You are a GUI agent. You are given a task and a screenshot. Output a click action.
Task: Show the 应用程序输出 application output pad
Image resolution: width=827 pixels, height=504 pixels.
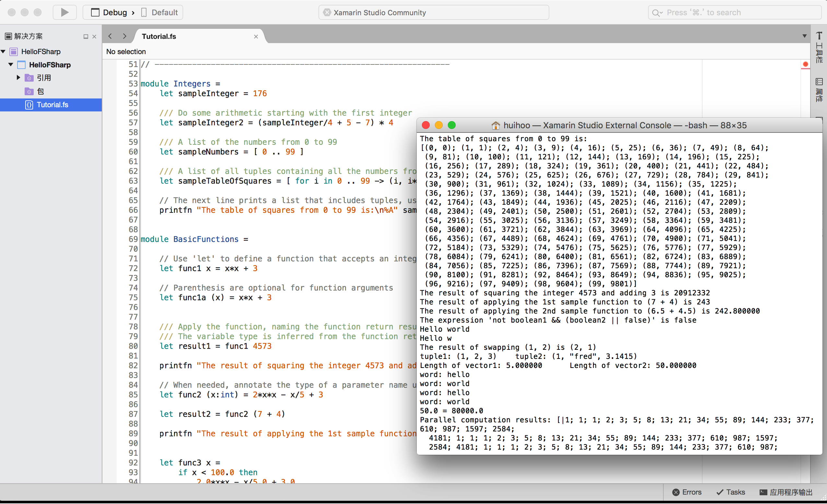pos(786,492)
